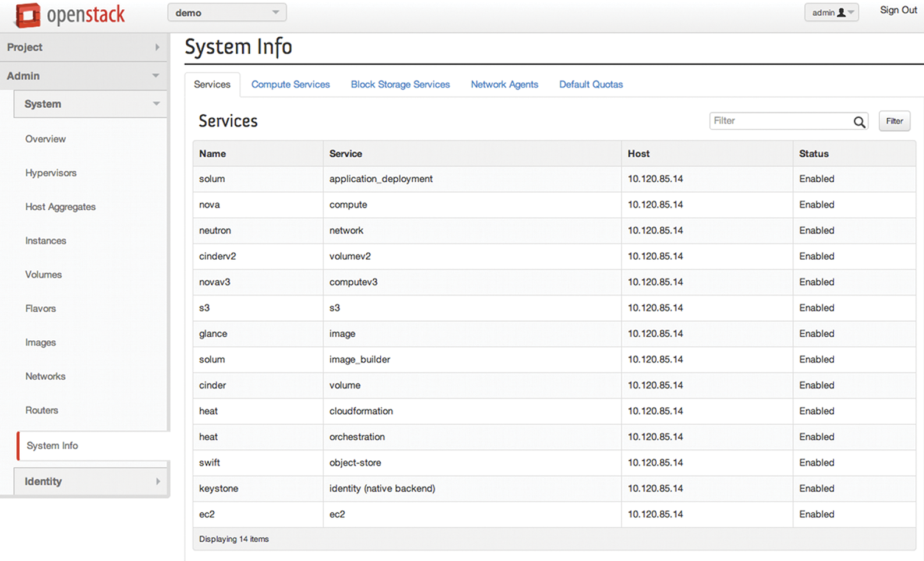Click the admin user silhouette icon

(841, 13)
